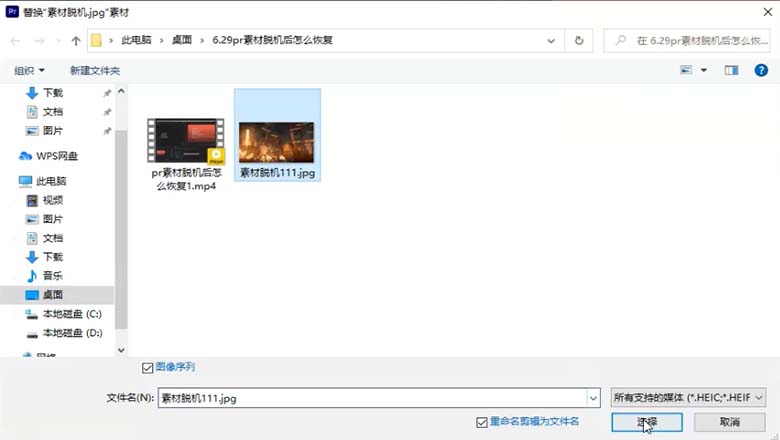The image size is (780, 440).
Task: Go up one folder level
Action: pyautogui.click(x=76, y=41)
